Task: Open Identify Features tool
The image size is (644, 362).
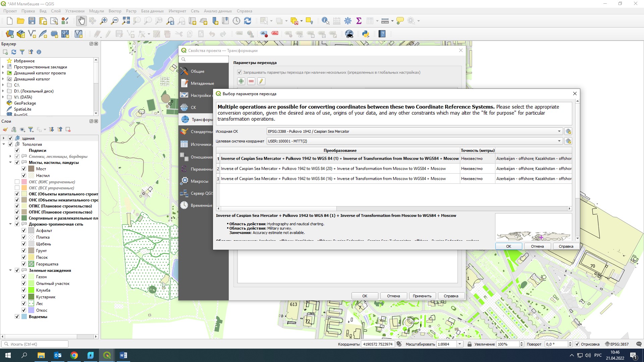Action: (325, 21)
